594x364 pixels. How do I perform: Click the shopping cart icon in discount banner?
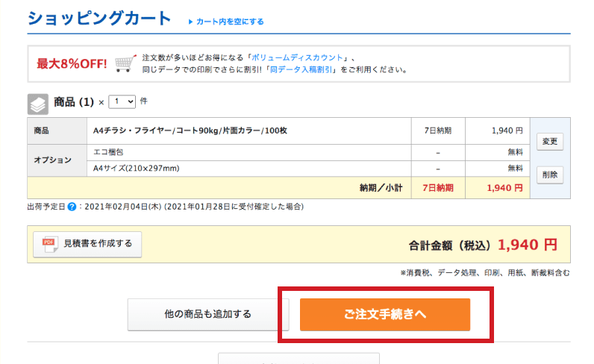pyautogui.click(x=125, y=63)
